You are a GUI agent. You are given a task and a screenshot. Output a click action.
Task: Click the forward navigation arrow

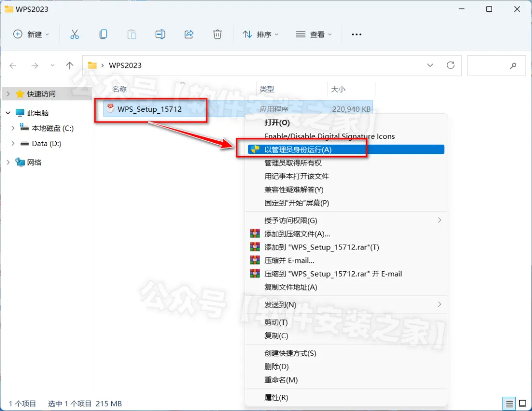34,65
